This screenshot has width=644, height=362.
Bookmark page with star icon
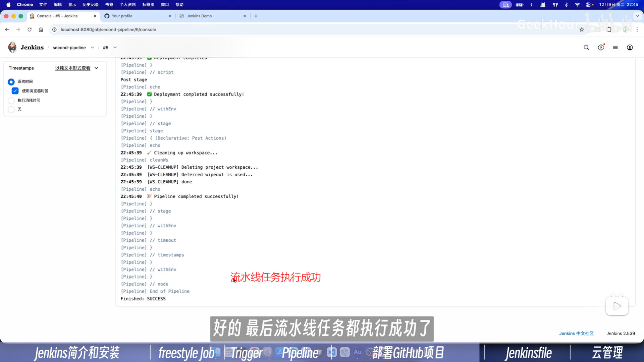582,29
